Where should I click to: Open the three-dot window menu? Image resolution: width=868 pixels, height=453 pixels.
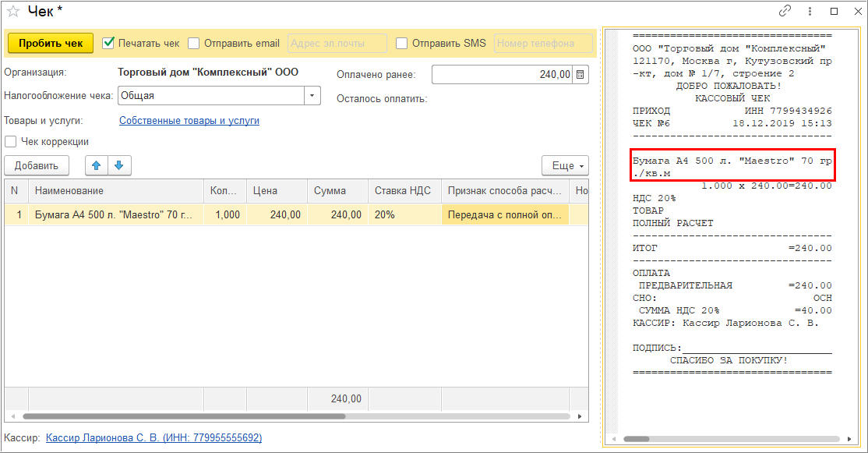tap(810, 11)
